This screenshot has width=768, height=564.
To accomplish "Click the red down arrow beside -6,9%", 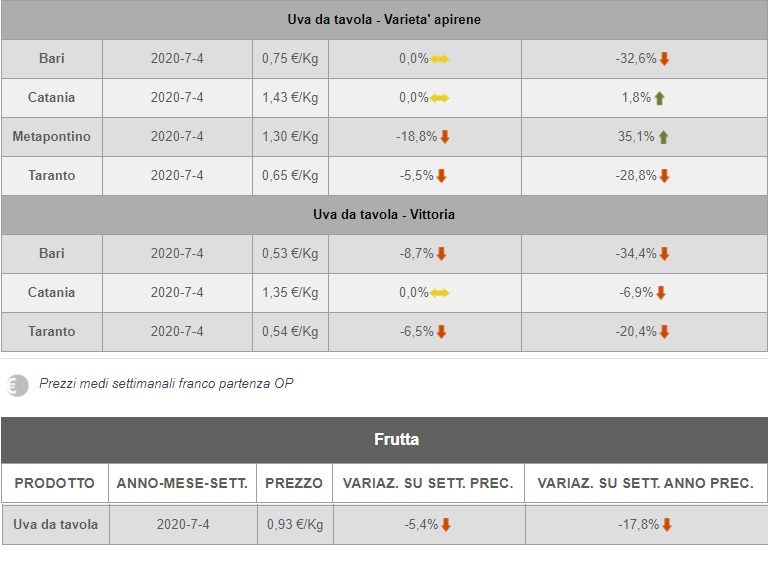I will pos(660,293).
